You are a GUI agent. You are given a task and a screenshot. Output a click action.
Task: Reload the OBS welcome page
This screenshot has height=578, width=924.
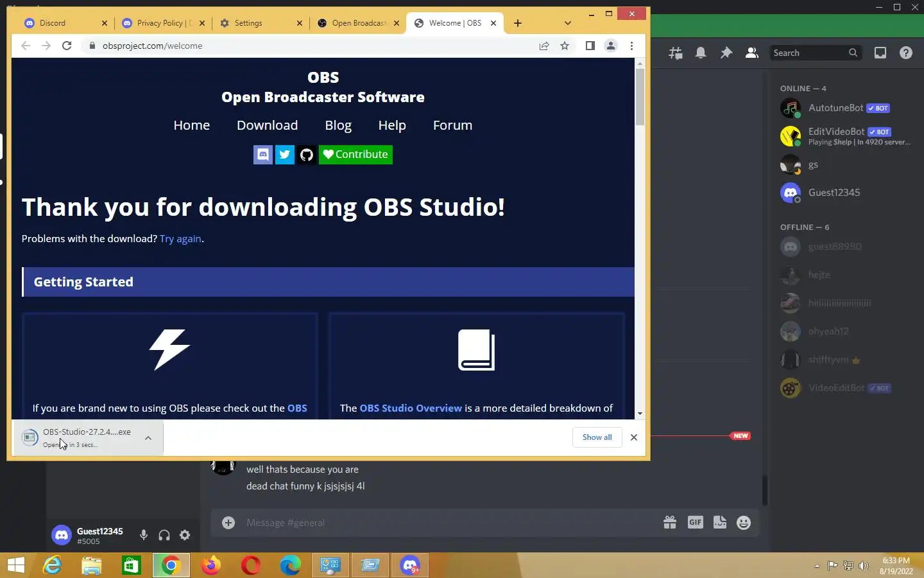tap(67, 46)
